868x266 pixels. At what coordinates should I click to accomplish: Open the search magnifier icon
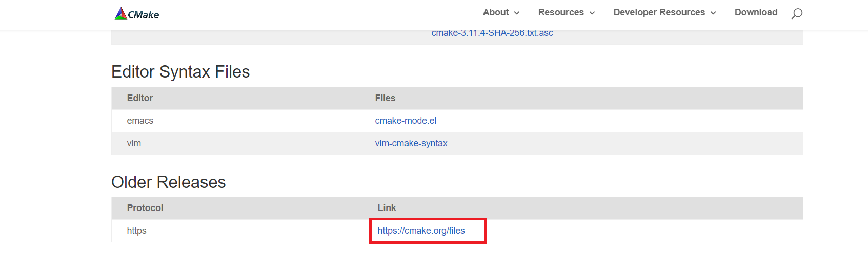click(x=797, y=13)
